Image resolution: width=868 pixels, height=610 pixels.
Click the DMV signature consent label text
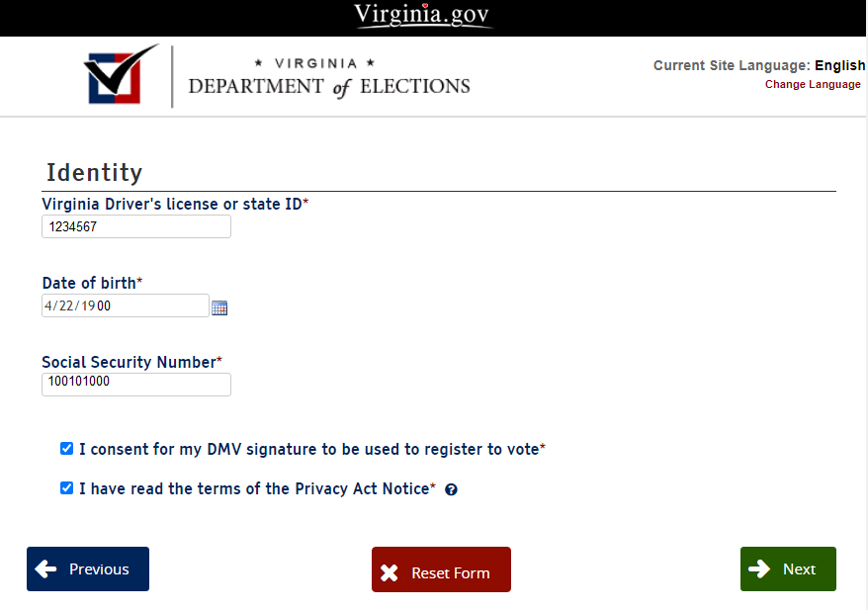[308, 450]
